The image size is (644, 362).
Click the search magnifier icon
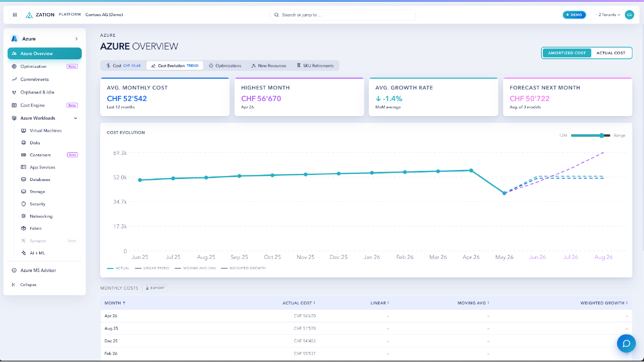click(276, 15)
